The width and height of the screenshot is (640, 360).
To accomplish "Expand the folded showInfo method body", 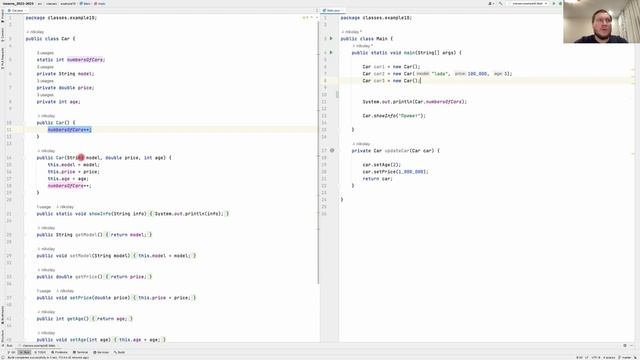I will (x=189, y=213).
